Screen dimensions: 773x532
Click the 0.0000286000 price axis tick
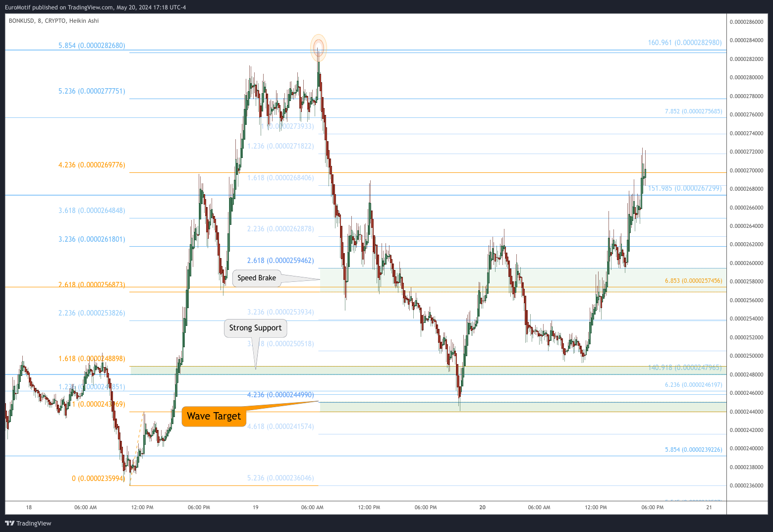(x=746, y=22)
